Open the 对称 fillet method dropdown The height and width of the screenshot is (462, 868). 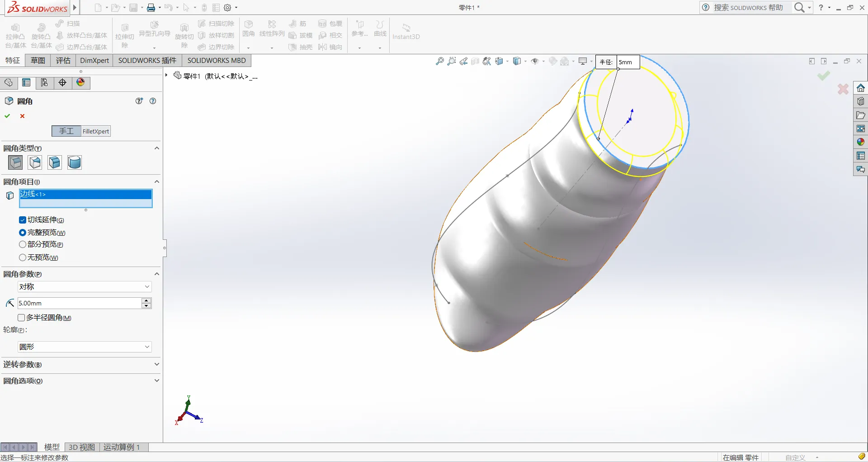pyautogui.click(x=85, y=286)
